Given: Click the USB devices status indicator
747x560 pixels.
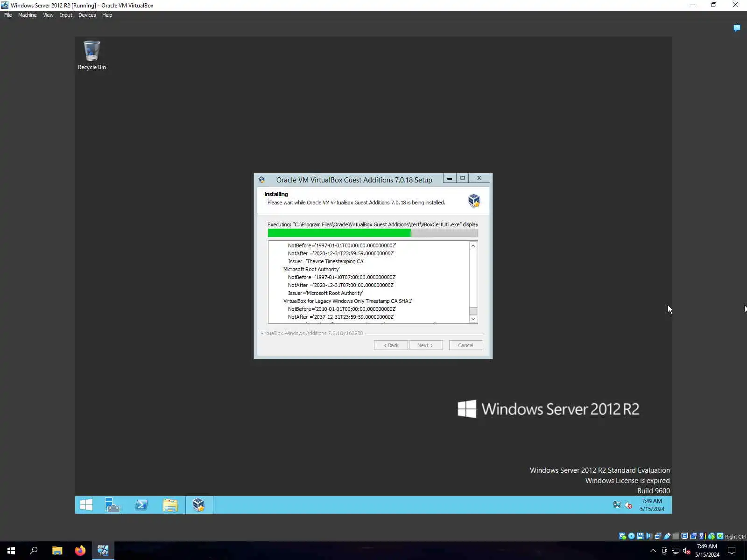Looking at the screenshot, I should coord(667,536).
